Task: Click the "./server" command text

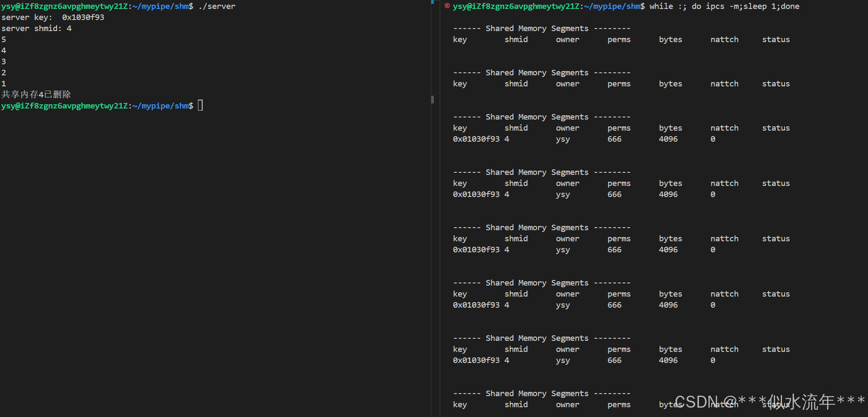Action: (x=217, y=6)
